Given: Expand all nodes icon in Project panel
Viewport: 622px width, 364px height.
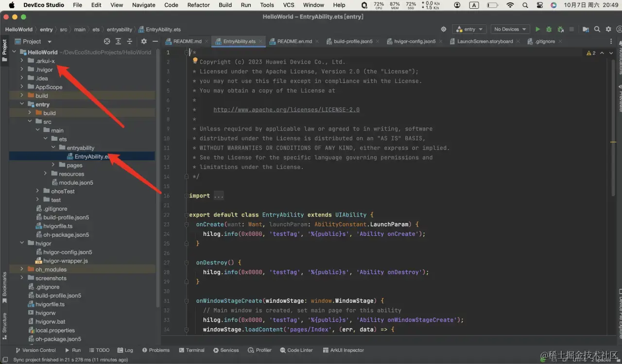Looking at the screenshot, I should 119,41.
